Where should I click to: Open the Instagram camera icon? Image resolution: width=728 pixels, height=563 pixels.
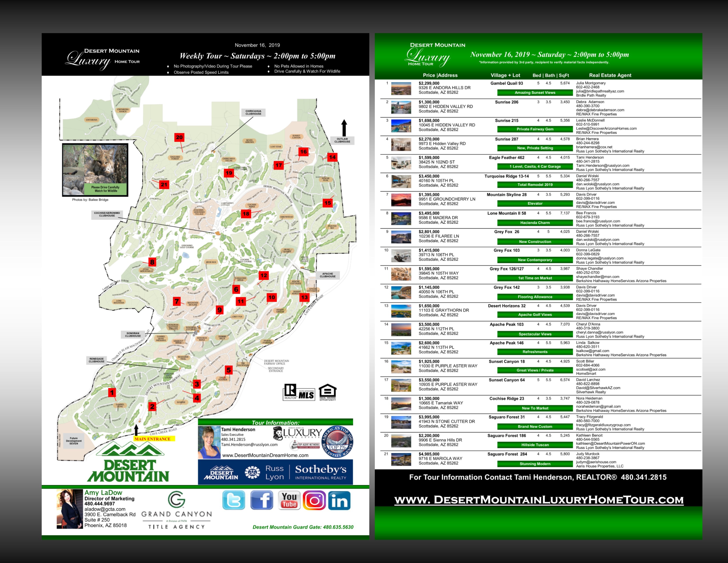[x=314, y=500]
